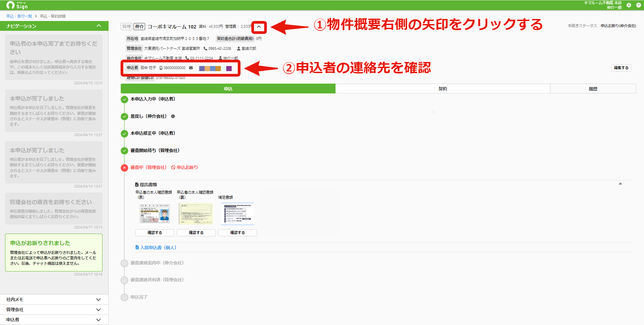Open the ID card front thumbnail

[x=155, y=214]
